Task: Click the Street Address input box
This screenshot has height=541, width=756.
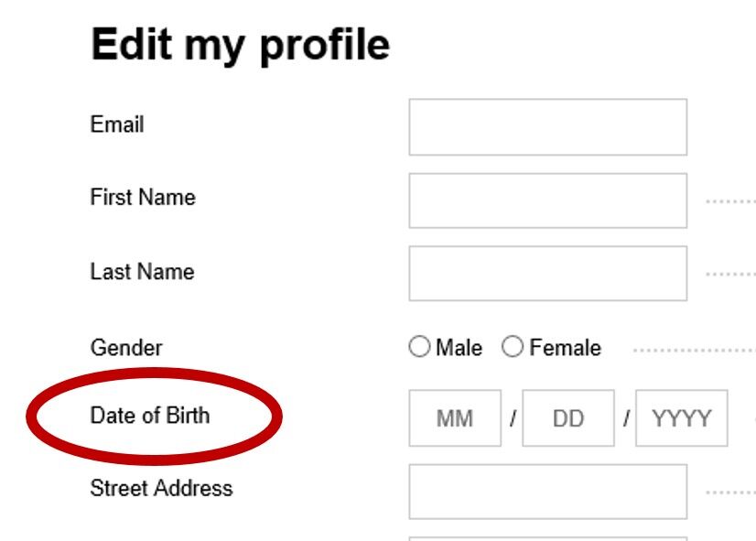Action: tap(547, 492)
